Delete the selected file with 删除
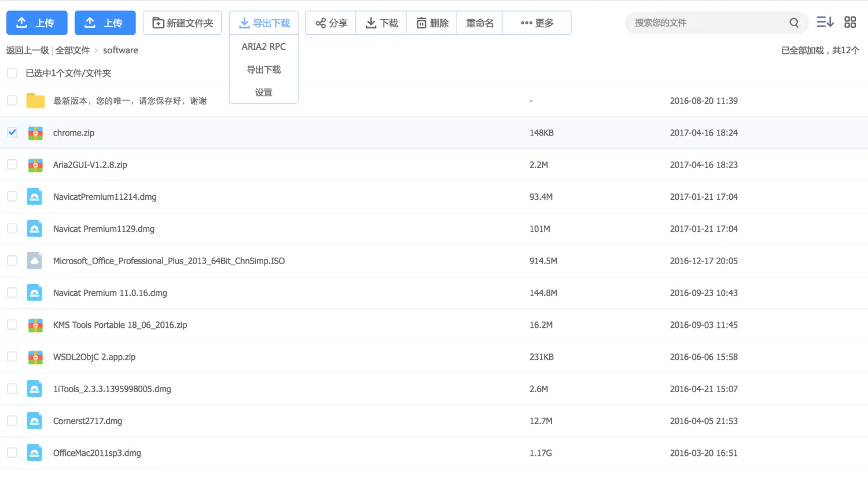The image size is (868, 486). click(432, 23)
